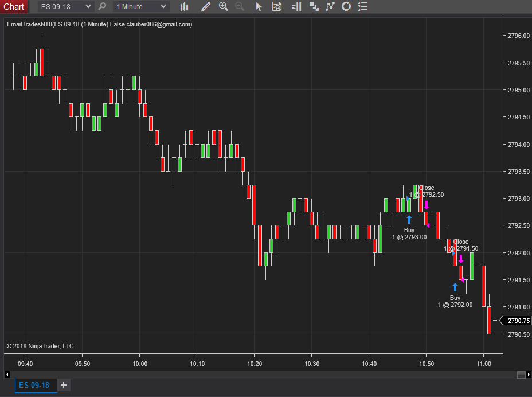Viewport: 532px width, 397px height.
Task: Open the bar type chart style icon
Action: click(x=184, y=6)
